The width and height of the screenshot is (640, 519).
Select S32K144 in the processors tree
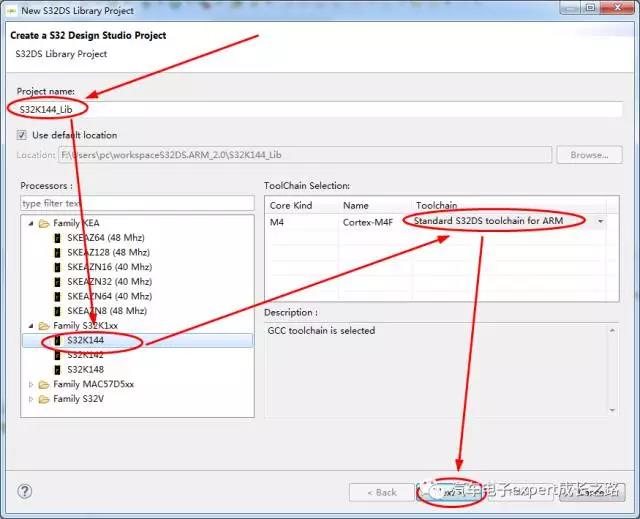[86, 341]
